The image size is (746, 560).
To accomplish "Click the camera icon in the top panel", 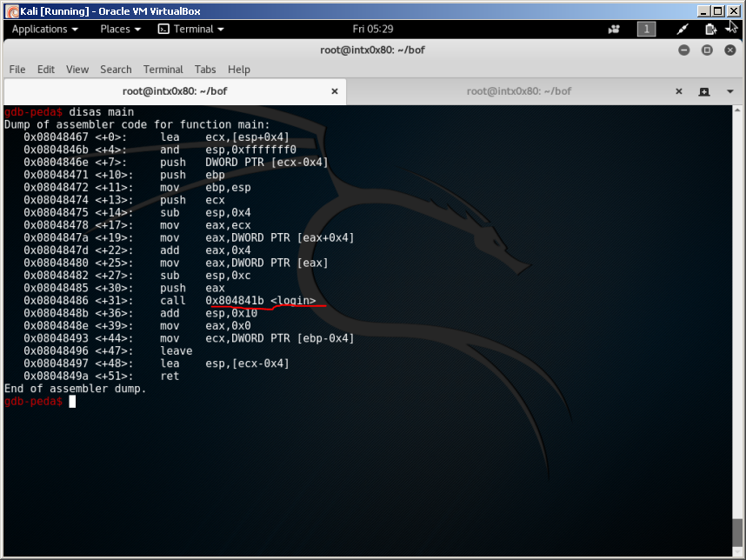I will pos(614,29).
